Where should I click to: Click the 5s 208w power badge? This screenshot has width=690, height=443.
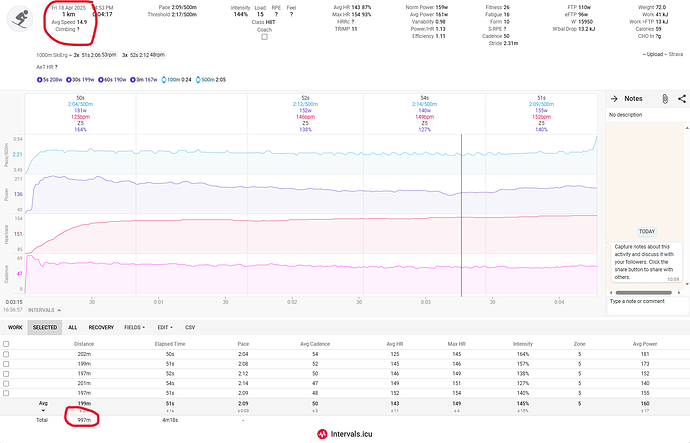49,80
